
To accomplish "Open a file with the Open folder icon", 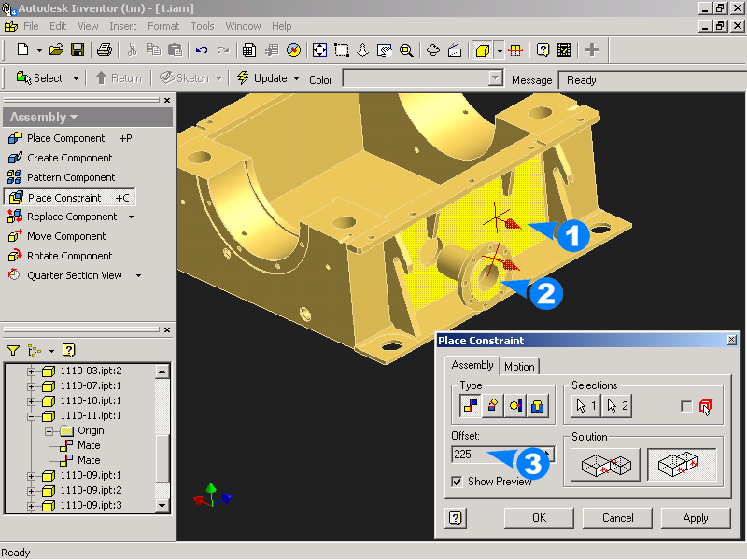I will [x=56, y=49].
